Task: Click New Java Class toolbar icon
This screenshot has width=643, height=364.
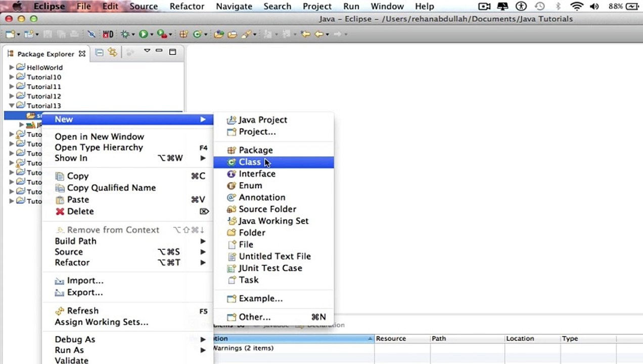Action: 197,34
